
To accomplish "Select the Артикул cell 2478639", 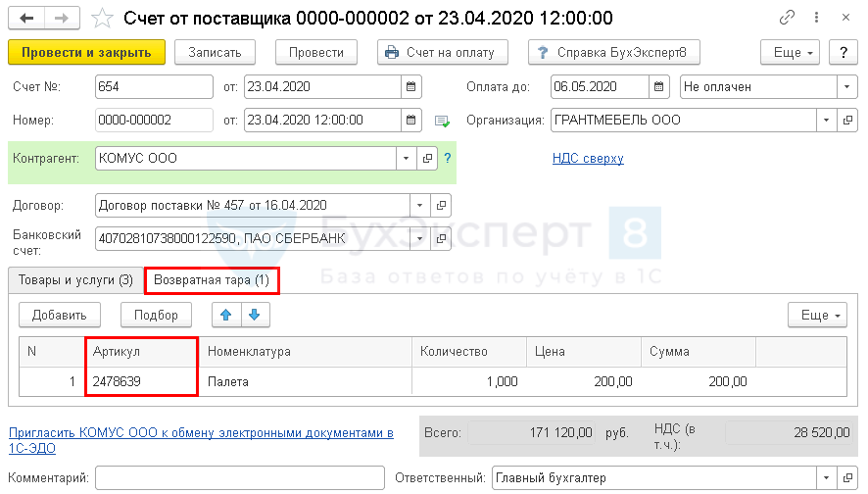I will pyautogui.click(x=141, y=381).
